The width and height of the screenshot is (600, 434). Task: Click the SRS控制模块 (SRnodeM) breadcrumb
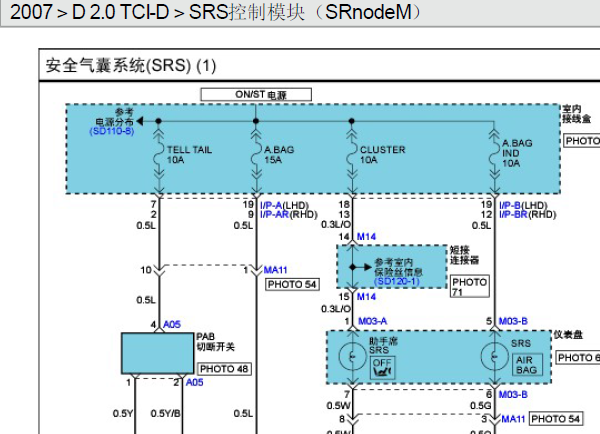pyautogui.click(x=305, y=12)
